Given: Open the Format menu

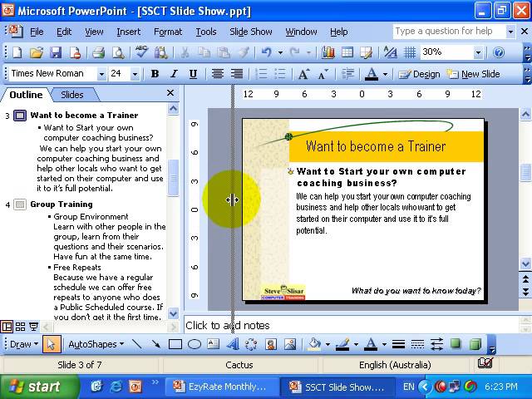Looking at the screenshot, I should (x=168, y=32).
